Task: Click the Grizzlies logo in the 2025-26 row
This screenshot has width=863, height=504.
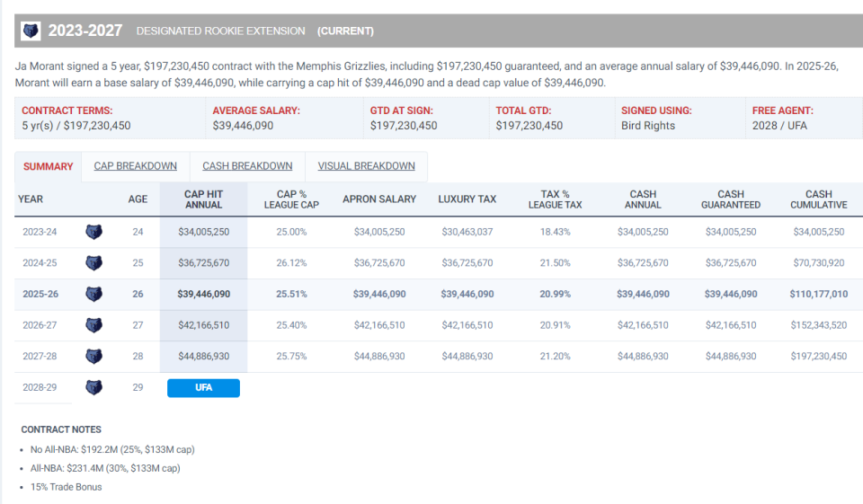Action: click(93, 294)
